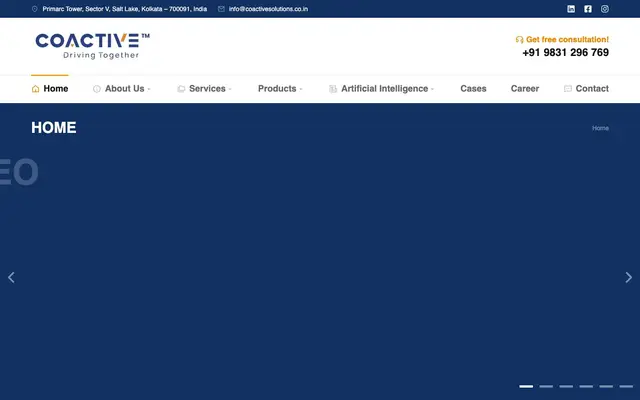The width and height of the screenshot is (640, 400).
Task: Select the first slider pagination dash
Action: [526, 386]
